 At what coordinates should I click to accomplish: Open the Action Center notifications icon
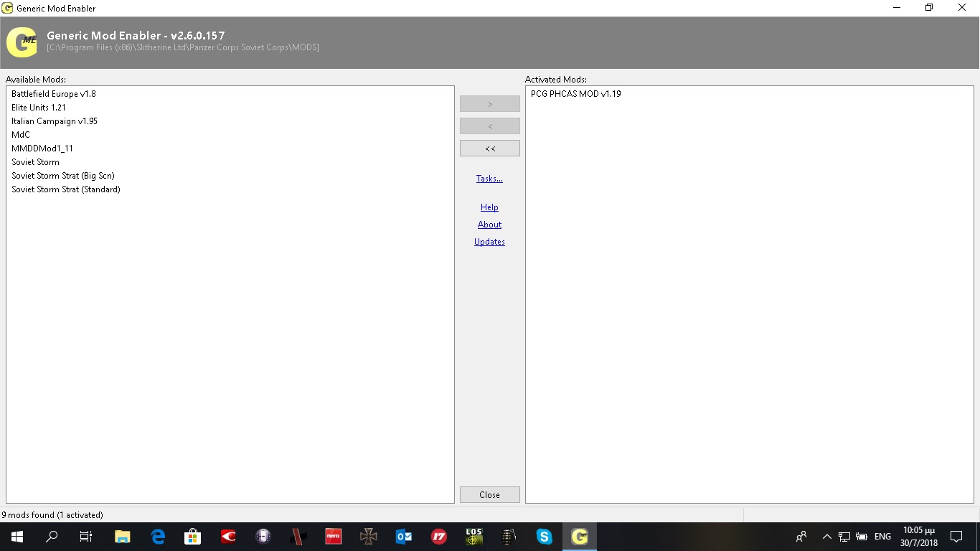point(956,537)
